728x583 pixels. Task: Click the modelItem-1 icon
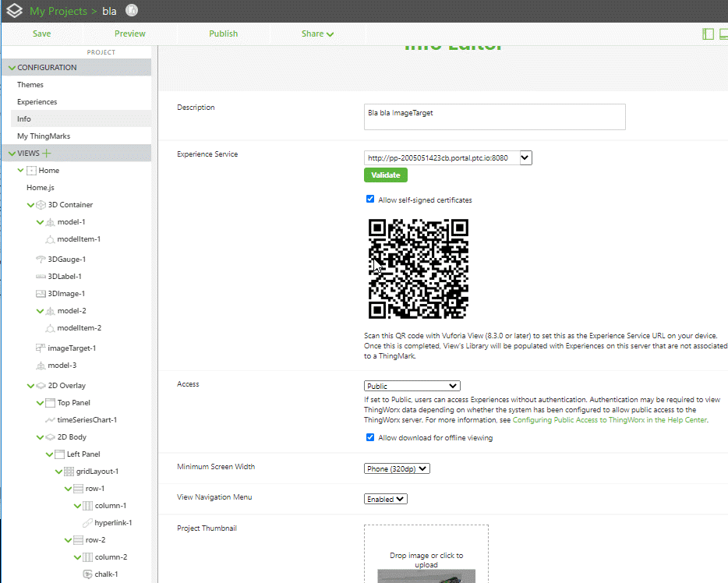[50, 239]
